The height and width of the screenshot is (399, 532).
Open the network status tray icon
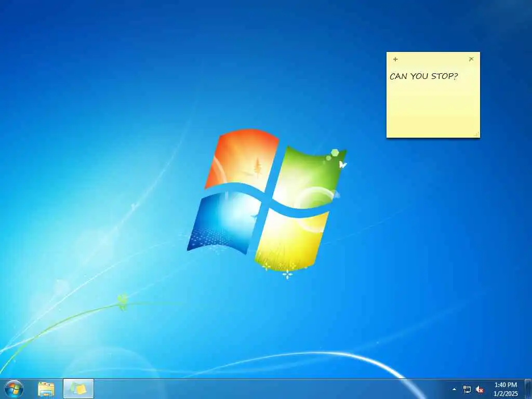[467, 390]
